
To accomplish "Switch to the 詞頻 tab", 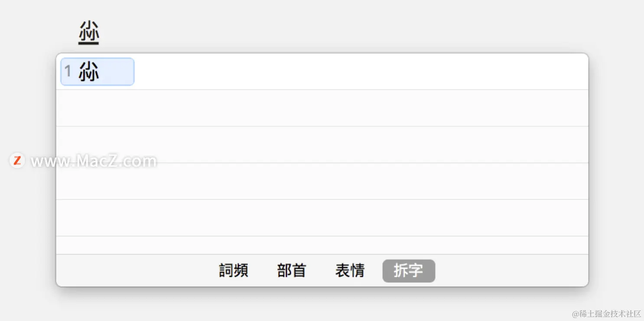I will coord(234,271).
